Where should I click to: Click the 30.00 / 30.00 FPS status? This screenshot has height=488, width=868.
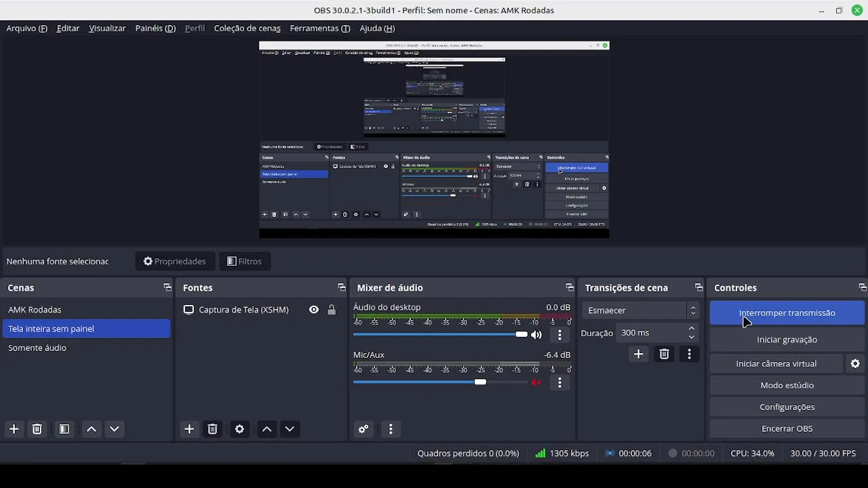(x=823, y=453)
